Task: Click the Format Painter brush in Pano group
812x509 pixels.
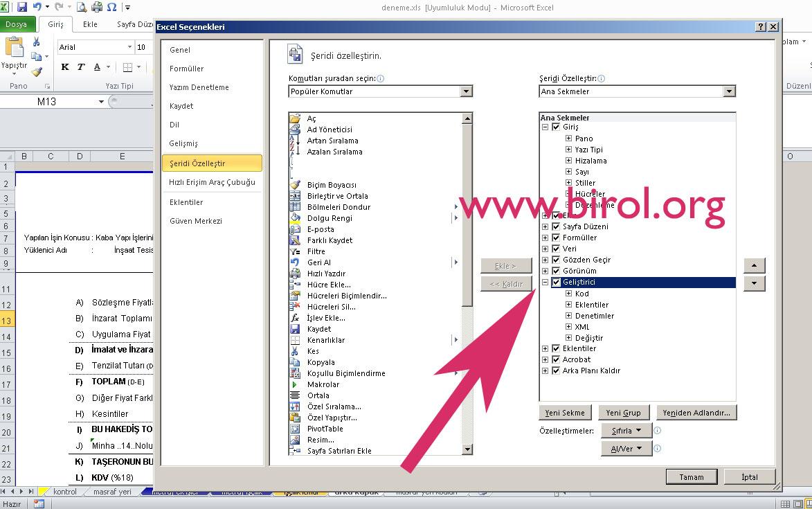Action: (x=36, y=72)
